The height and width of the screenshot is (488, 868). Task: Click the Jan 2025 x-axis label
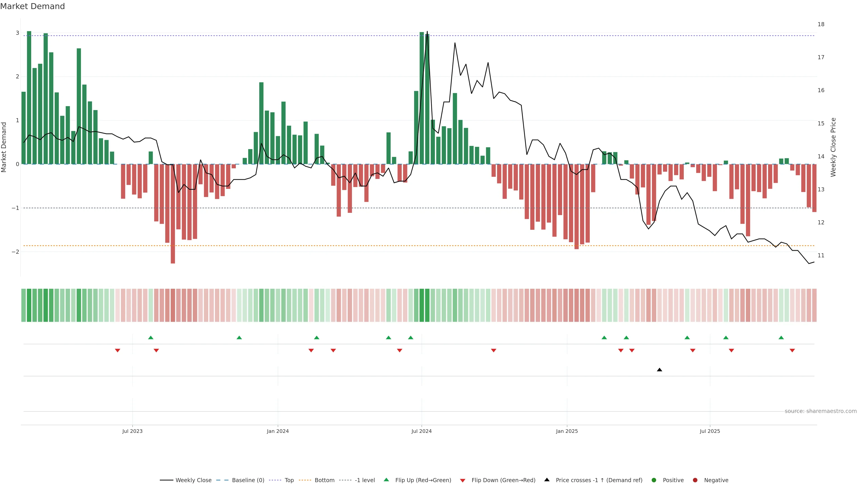(x=567, y=431)
